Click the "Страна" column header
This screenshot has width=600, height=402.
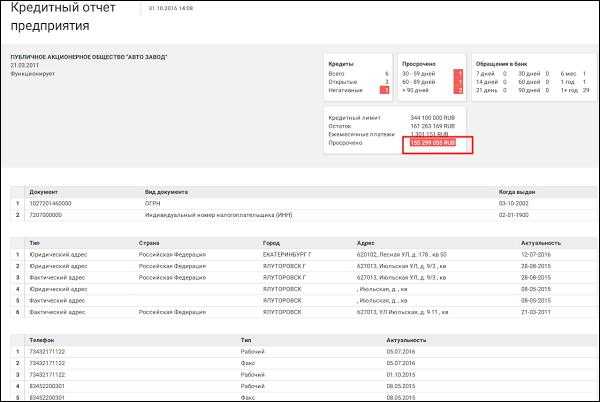tap(150, 243)
